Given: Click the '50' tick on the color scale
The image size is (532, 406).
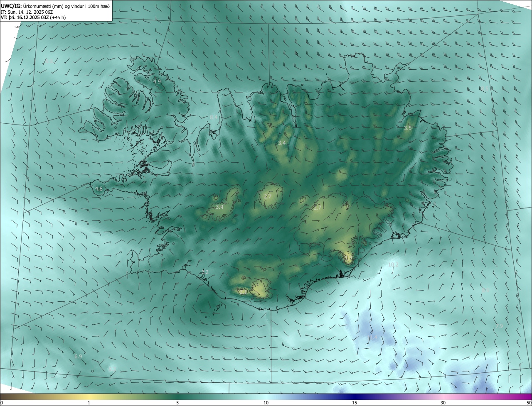Looking at the screenshot, I should [x=529, y=403].
